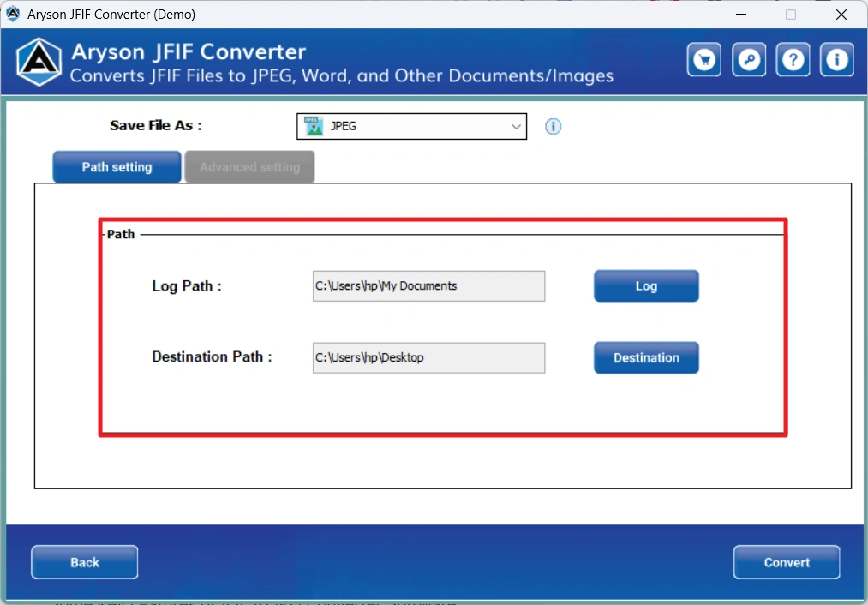The height and width of the screenshot is (605, 868).
Task: Minimize the Aryson JFIF Converter window
Action: [x=741, y=15]
